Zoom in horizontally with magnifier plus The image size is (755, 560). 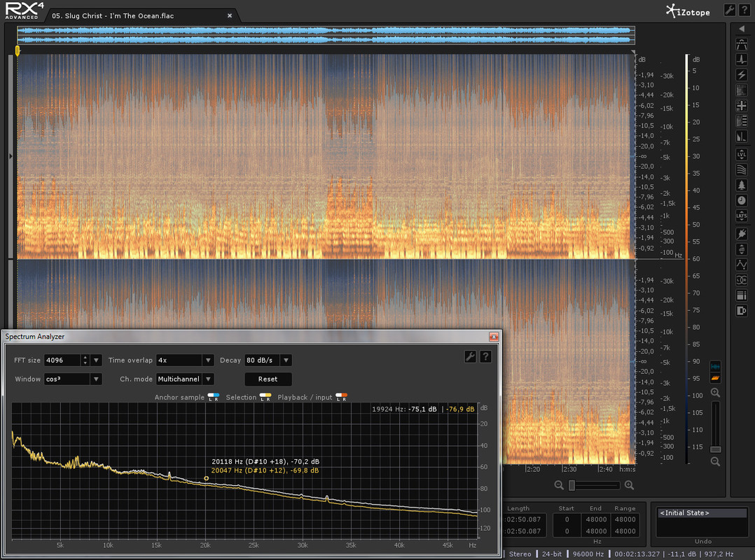point(629,485)
